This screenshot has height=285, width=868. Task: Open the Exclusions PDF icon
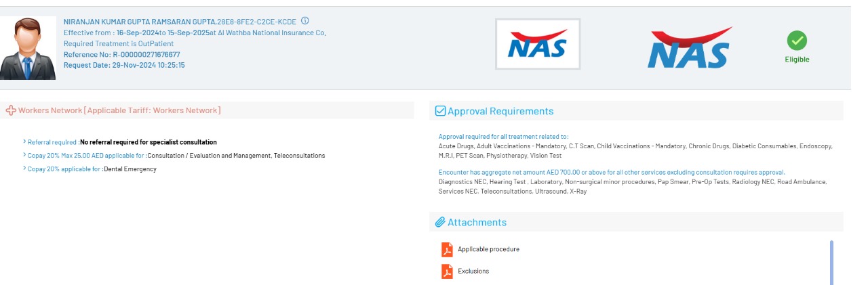point(447,271)
